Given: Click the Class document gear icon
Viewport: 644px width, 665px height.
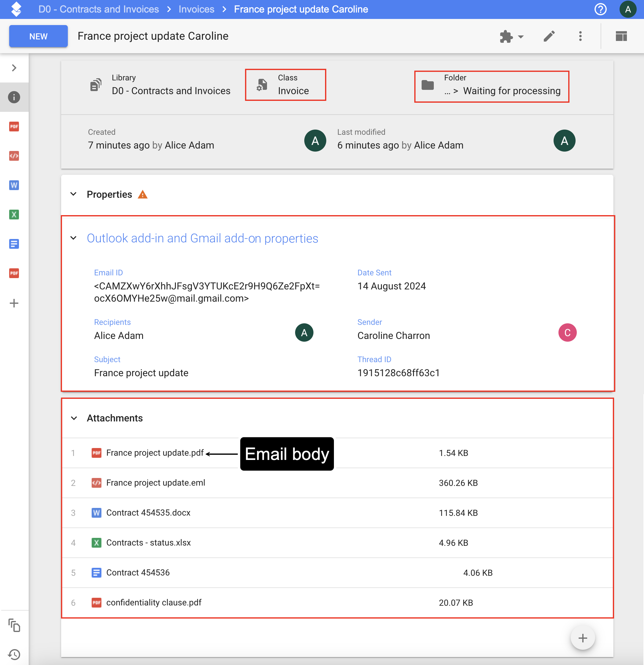Looking at the screenshot, I should click(x=262, y=85).
